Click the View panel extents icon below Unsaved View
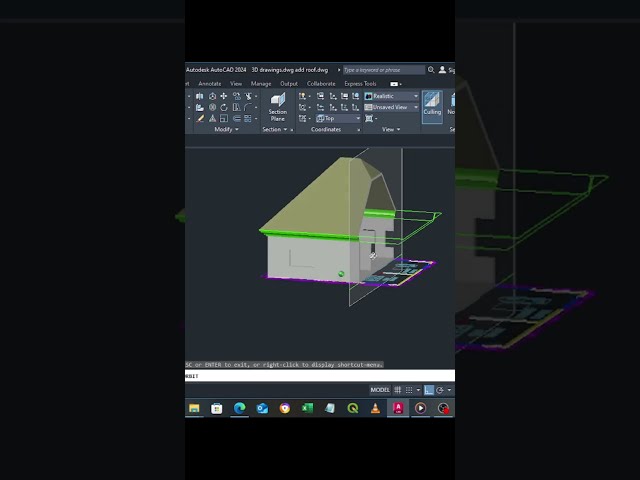Image resolution: width=640 pixels, height=480 pixels. [x=369, y=118]
